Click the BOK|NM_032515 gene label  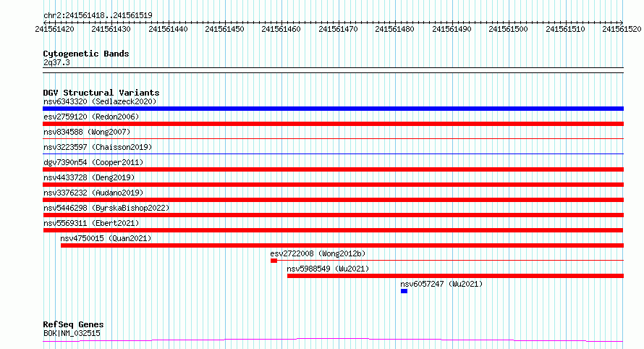coord(72,333)
